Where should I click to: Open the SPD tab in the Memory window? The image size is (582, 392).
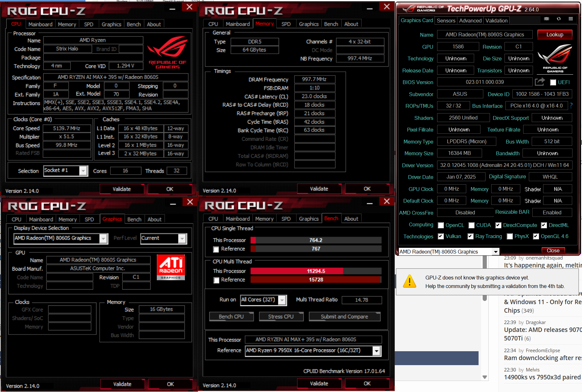coord(286,24)
